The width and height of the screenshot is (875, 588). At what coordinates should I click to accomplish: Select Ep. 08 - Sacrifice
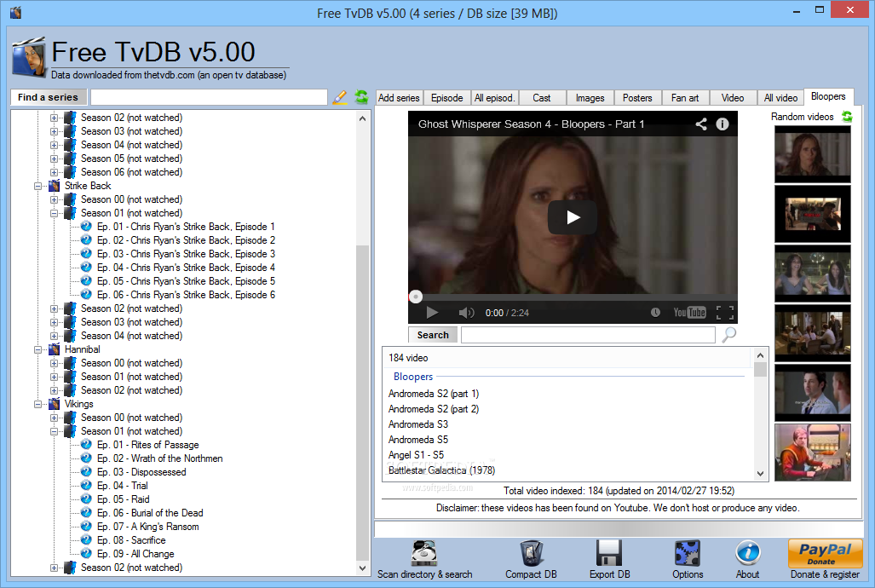(131, 540)
